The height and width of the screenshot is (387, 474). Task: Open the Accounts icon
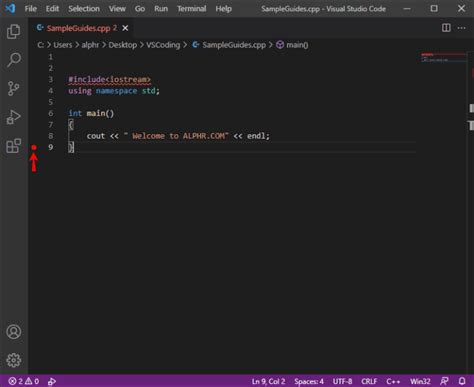pyautogui.click(x=14, y=332)
